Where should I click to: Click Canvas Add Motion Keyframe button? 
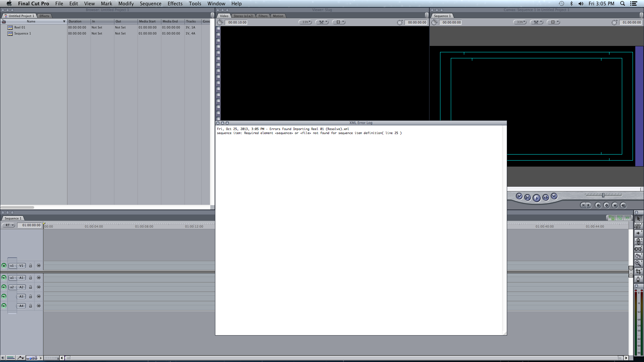(606, 205)
